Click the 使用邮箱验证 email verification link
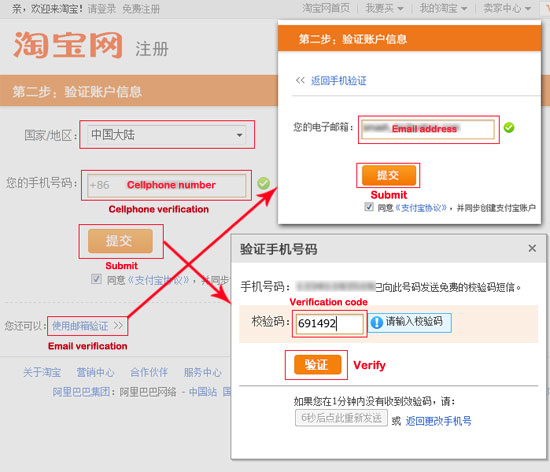The width and height of the screenshot is (550, 472). pos(80,326)
